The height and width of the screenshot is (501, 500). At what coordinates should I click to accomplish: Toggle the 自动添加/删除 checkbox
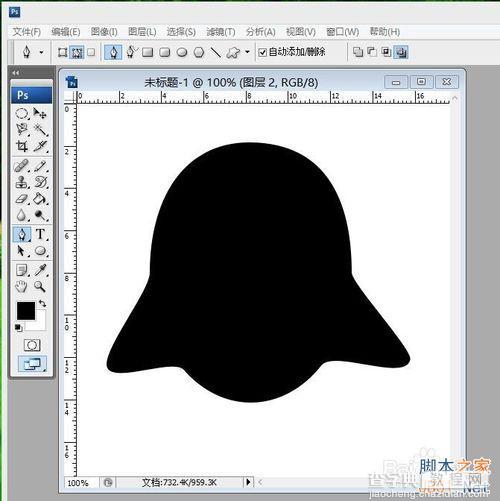263,52
